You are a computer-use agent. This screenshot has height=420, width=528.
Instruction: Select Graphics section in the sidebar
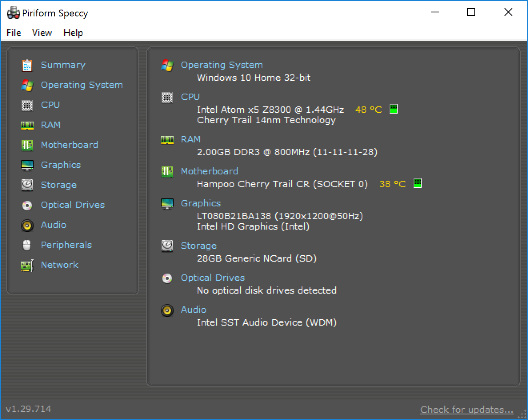click(60, 165)
